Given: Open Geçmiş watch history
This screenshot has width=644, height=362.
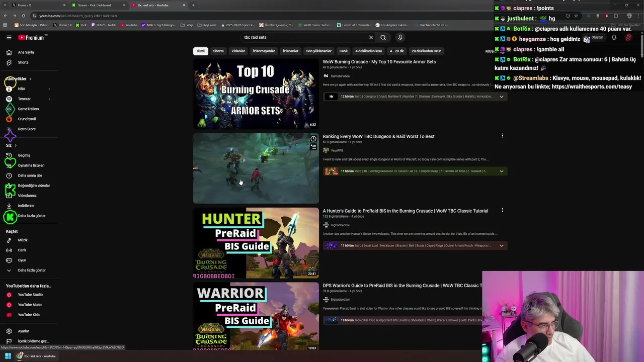Looking at the screenshot, I should [24, 155].
